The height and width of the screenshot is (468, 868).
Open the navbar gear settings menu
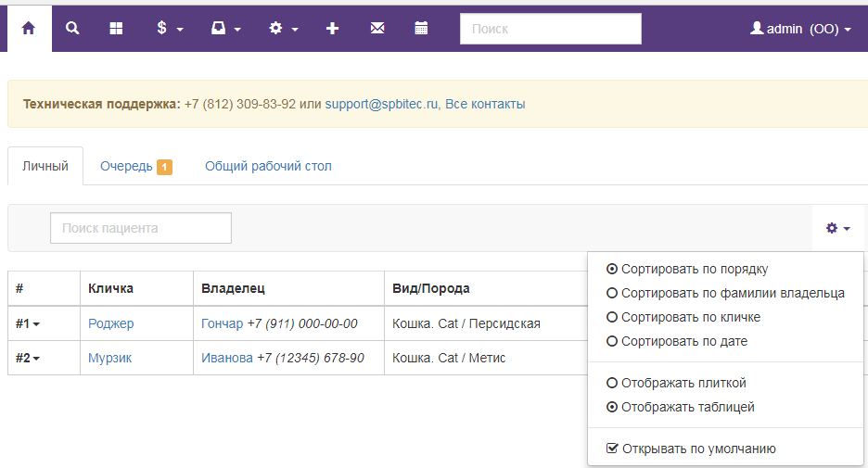[284, 29]
